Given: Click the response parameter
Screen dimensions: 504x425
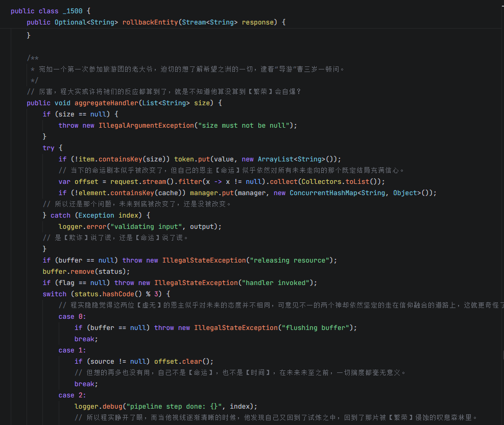Looking at the screenshot, I should (x=257, y=22).
